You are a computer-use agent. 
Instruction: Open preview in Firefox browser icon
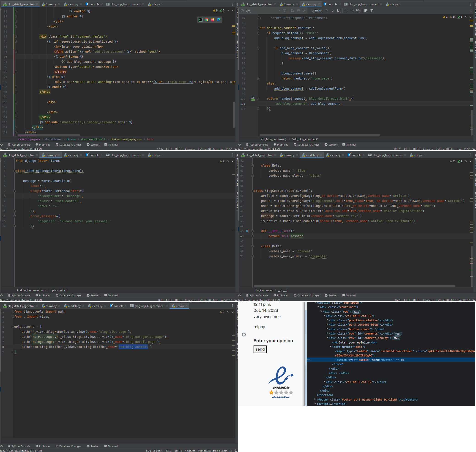[x=212, y=20]
